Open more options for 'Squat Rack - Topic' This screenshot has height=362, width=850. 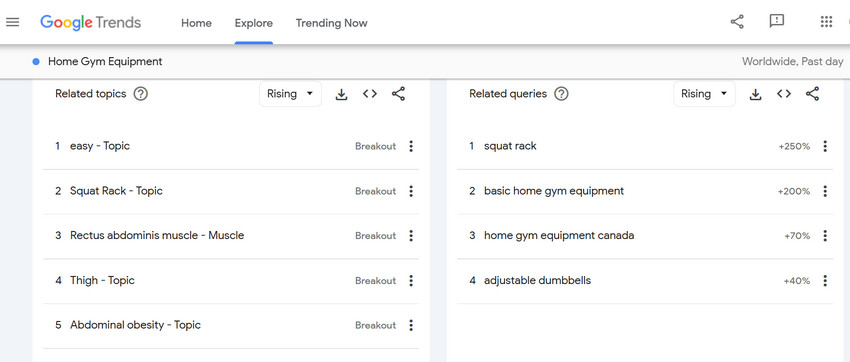(x=411, y=191)
